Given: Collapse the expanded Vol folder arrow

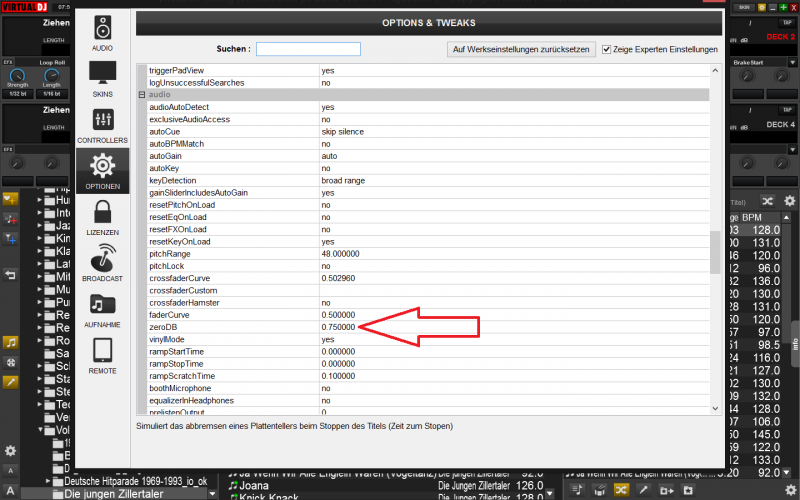Looking at the screenshot, I should tap(40, 430).
